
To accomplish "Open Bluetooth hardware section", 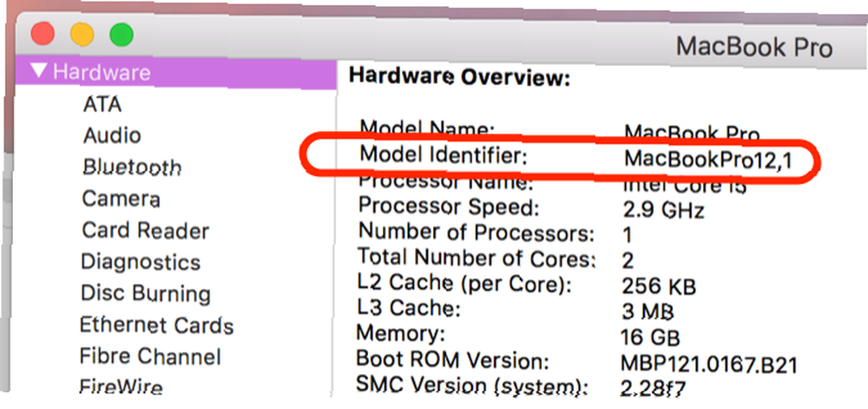I will (132, 167).
